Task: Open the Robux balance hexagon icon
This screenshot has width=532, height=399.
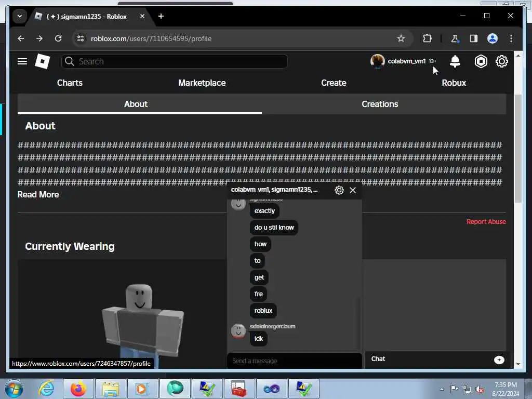Action: click(481, 61)
